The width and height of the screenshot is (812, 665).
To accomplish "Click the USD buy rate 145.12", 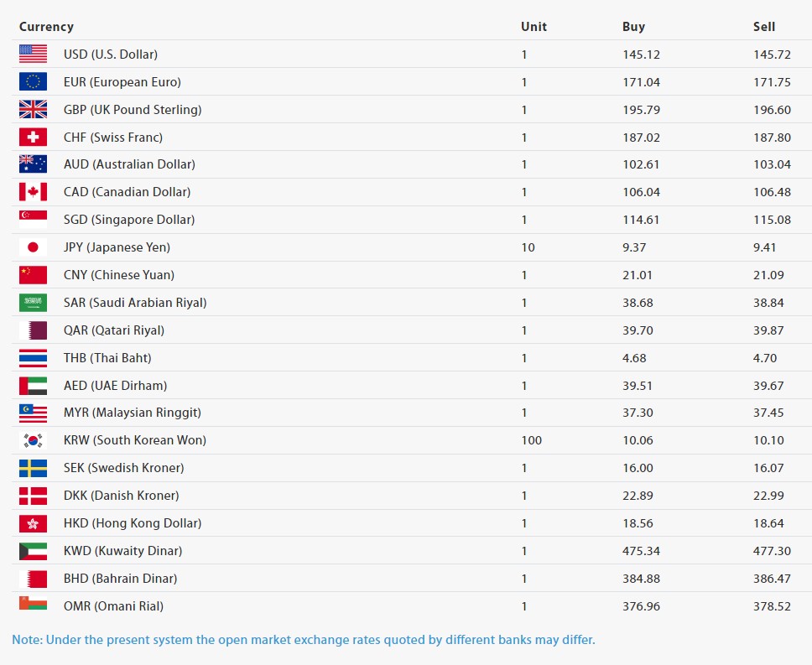I will 641,55.
